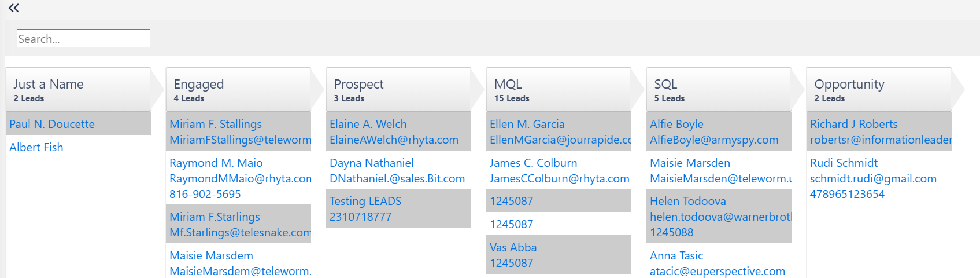Open the Testing LEADS card
980x278 pixels.
pyautogui.click(x=365, y=201)
